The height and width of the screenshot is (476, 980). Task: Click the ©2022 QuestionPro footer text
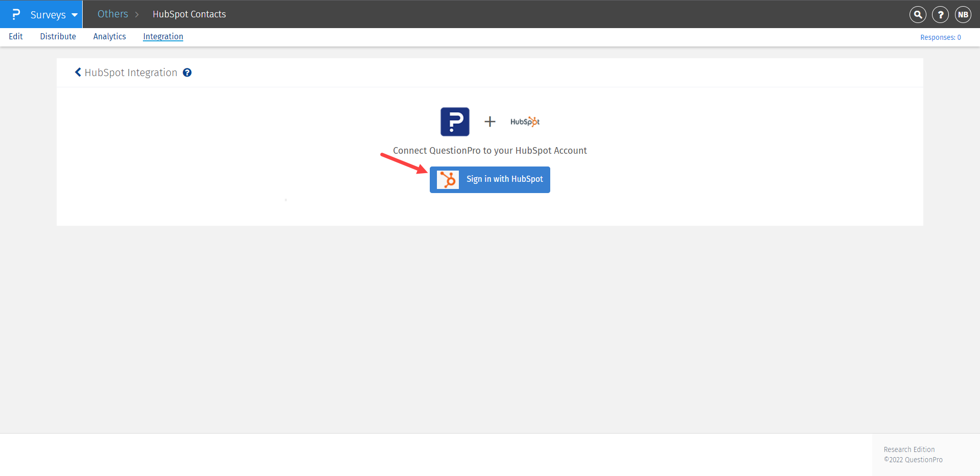pyautogui.click(x=913, y=460)
